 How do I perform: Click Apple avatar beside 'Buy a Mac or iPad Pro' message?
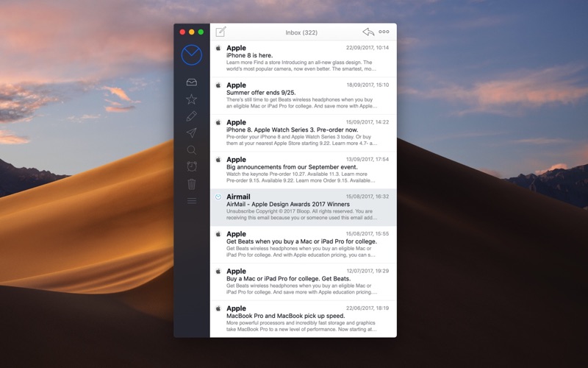point(218,271)
